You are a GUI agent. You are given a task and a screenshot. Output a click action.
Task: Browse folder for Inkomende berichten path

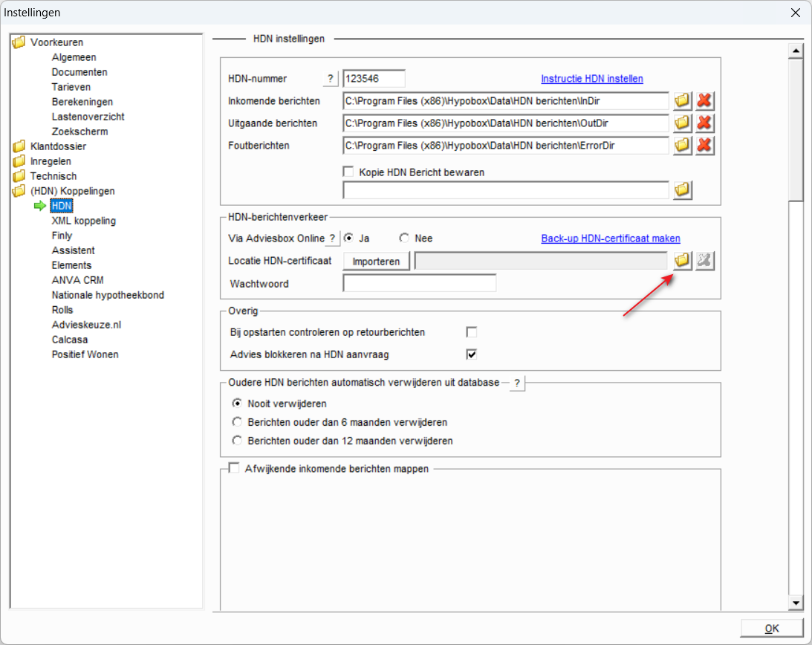tap(682, 100)
